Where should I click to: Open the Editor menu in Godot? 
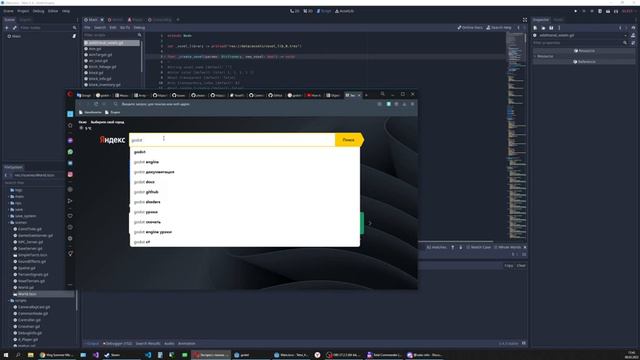53,11
